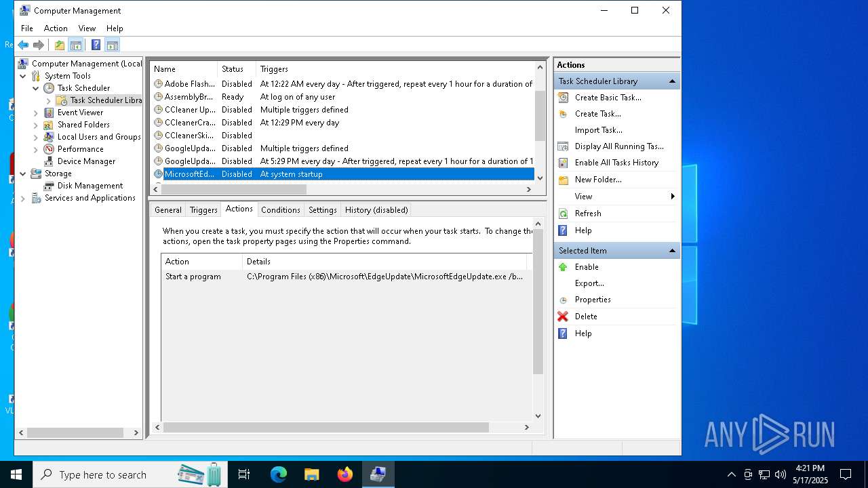Click Show/Hide Action Pane toolbar icon

[x=113, y=45]
